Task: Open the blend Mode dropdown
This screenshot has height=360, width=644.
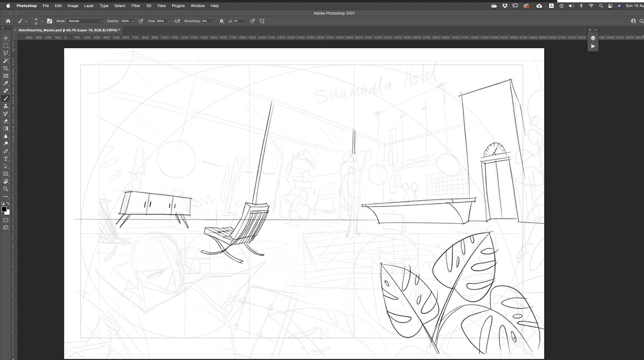Action: 85,21
